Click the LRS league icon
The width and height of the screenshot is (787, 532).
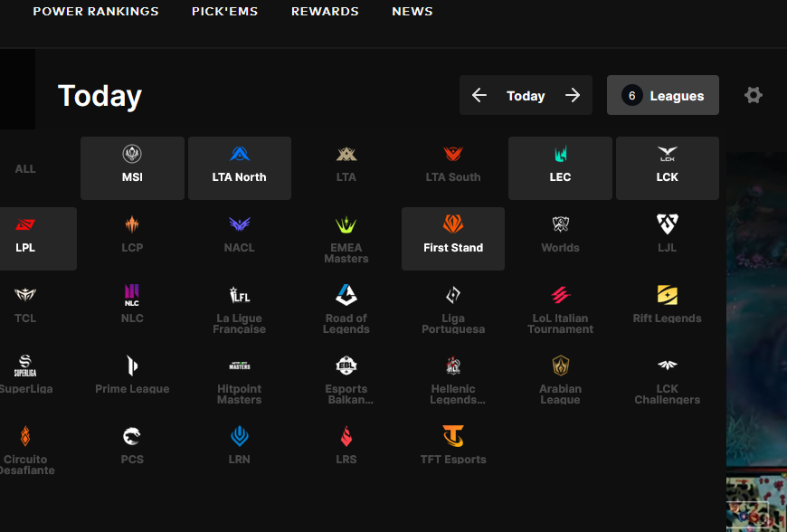346,436
